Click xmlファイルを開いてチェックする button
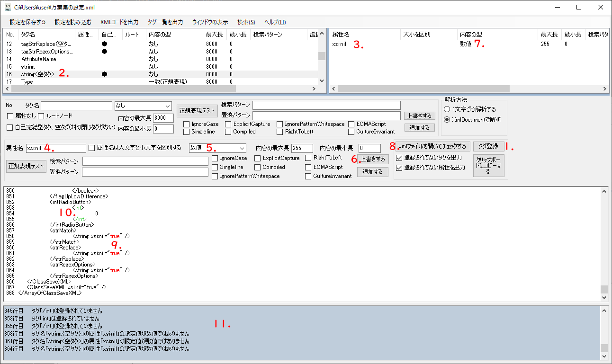This screenshot has height=364, width=612. [433, 146]
